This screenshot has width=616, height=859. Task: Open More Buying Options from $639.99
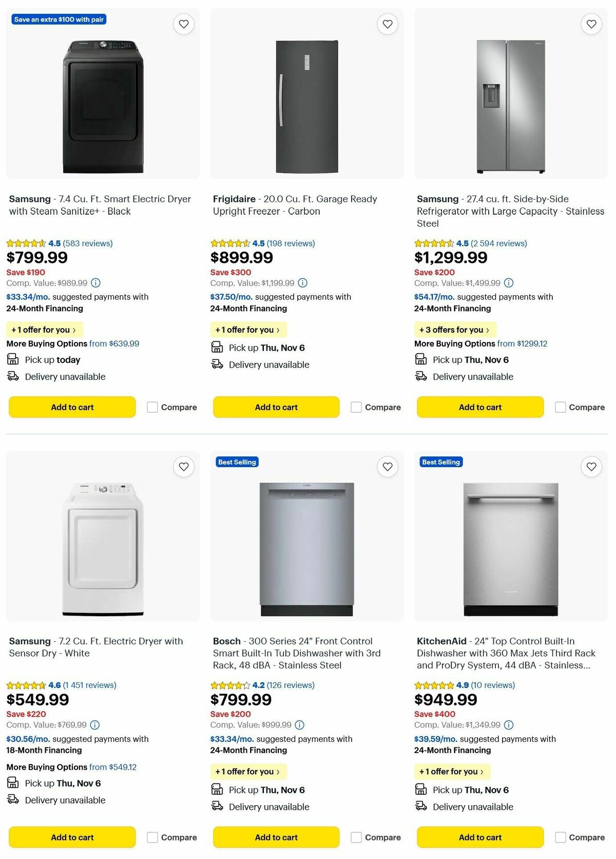click(72, 343)
